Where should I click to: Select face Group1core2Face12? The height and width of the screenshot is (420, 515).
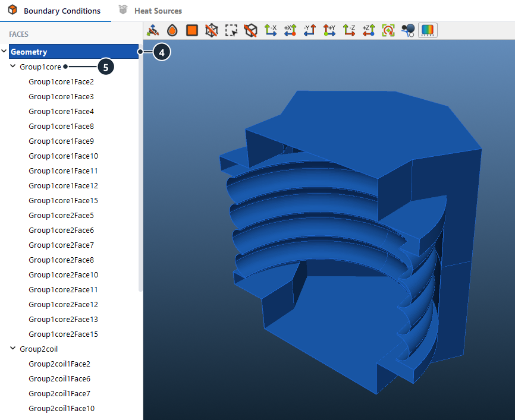point(64,305)
